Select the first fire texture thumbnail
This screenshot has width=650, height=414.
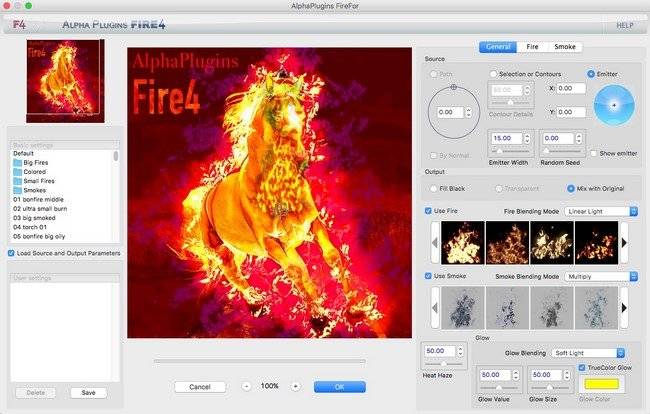point(463,243)
